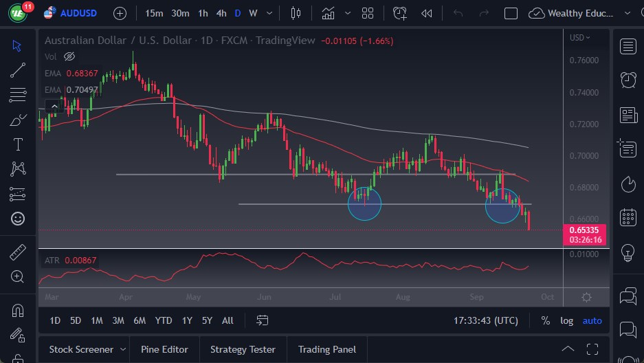Set date range to YTD
Image resolution: width=644 pixels, height=363 pixels.
[x=164, y=320]
